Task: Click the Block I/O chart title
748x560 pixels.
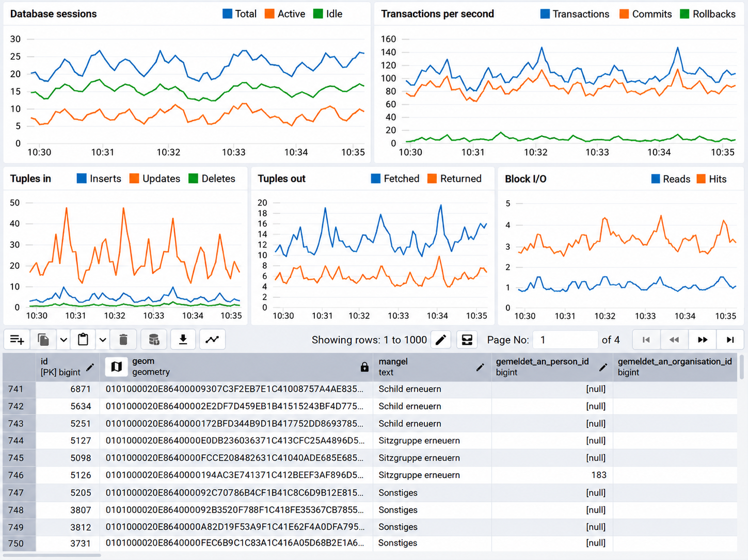Action: point(526,179)
